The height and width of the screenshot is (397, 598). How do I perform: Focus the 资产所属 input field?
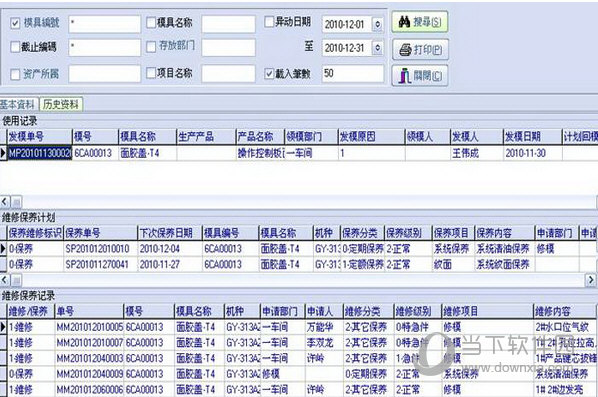click(x=104, y=74)
